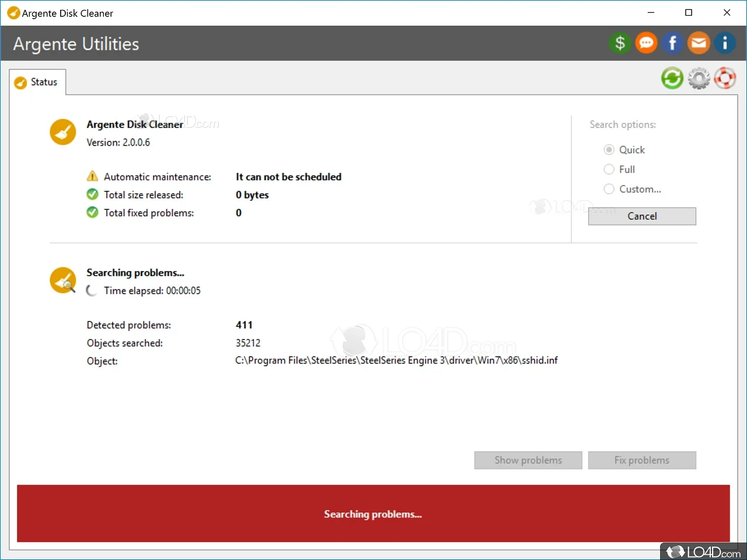Click the chat feedback icon
The image size is (747, 560).
(x=646, y=43)
